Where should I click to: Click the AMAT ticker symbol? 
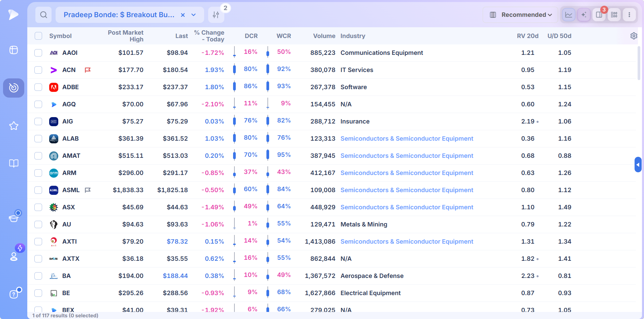71,156
